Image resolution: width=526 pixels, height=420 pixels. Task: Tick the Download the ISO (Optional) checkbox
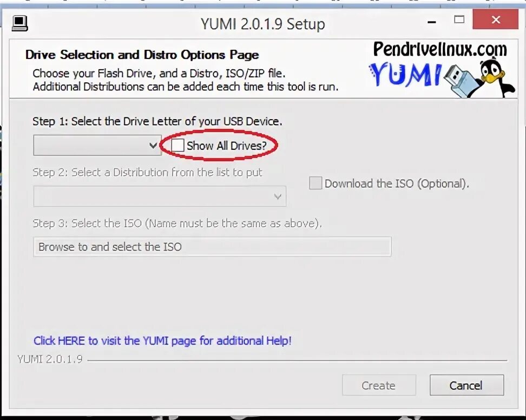point(315,183)
